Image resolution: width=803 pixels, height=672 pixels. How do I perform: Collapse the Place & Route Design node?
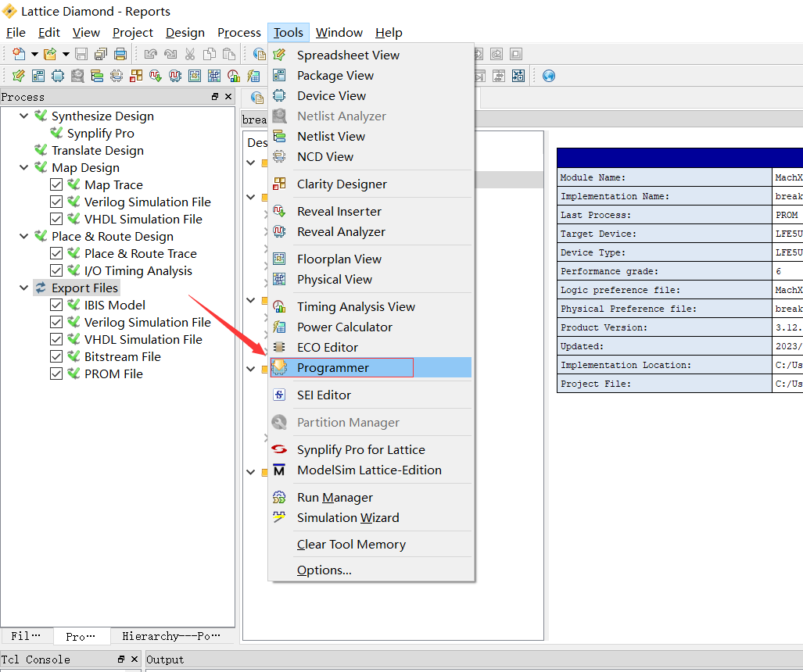click(23, 237)
